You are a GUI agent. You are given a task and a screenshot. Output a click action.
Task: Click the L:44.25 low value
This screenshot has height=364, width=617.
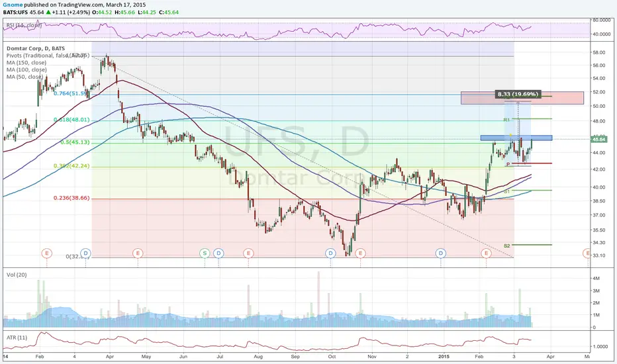(x=147, y=12)
